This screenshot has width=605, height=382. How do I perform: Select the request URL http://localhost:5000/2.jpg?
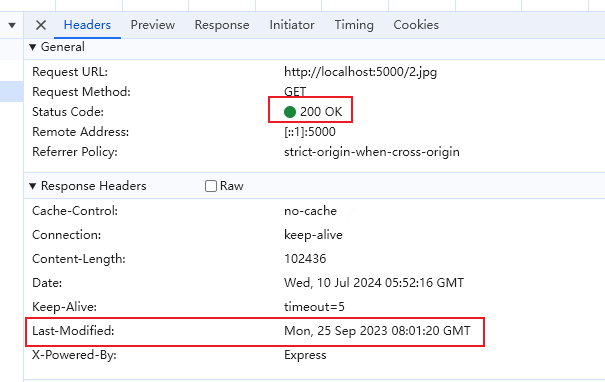click(360, 72)
